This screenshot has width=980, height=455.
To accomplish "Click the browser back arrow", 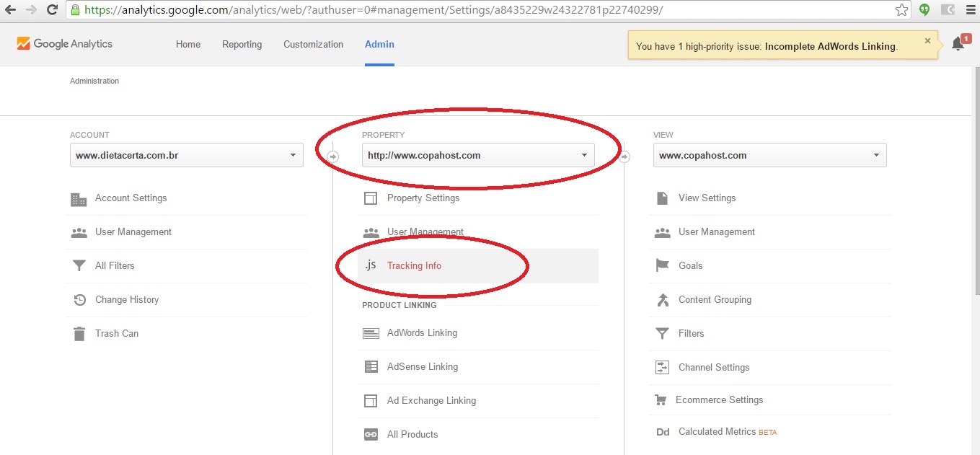I will (10, 10).
